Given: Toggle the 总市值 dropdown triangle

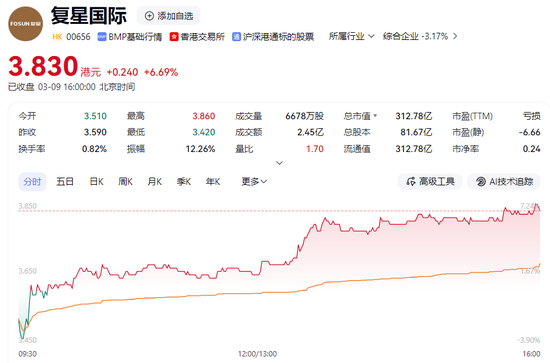Looking at the screenshot, I should click(x=375, y=115).
